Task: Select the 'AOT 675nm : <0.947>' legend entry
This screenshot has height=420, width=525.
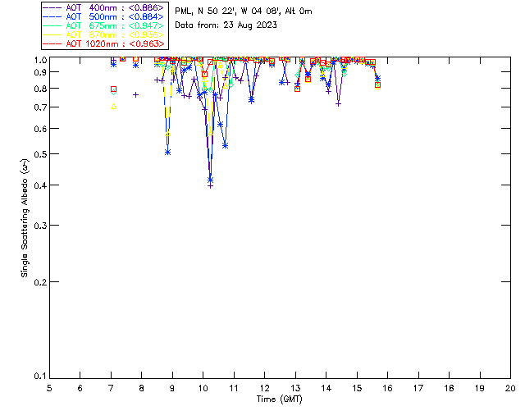Action: [x=103, y=25]
